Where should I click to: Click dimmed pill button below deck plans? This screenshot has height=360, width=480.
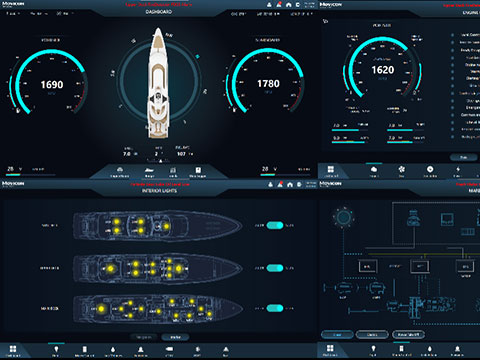[144, 337]
